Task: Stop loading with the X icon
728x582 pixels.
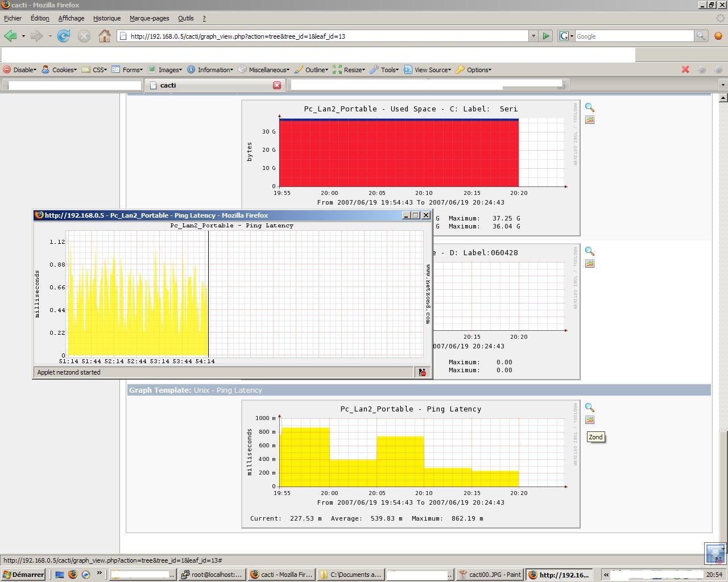Action: [84, 36]
